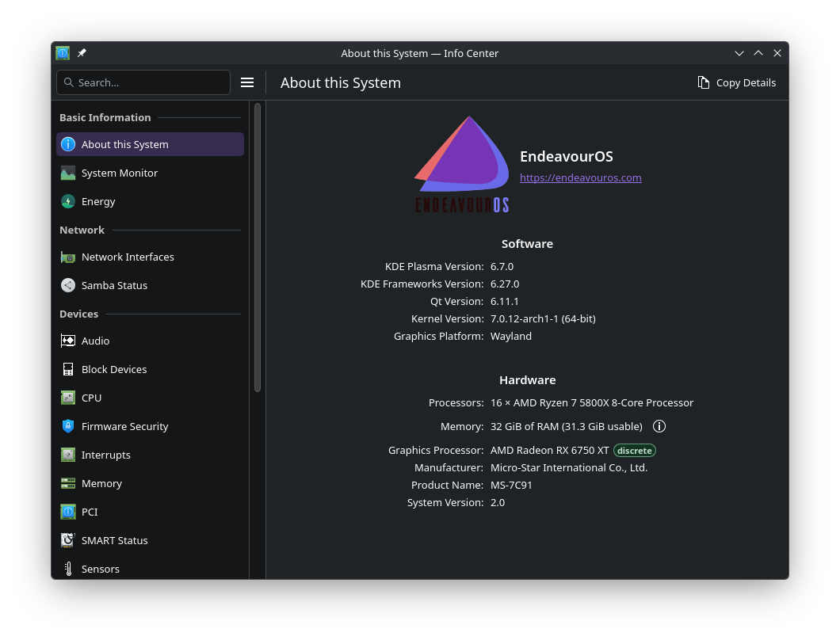Open the hamburger menu button
The height and width of the screenshot is (640, 840).
247,82
